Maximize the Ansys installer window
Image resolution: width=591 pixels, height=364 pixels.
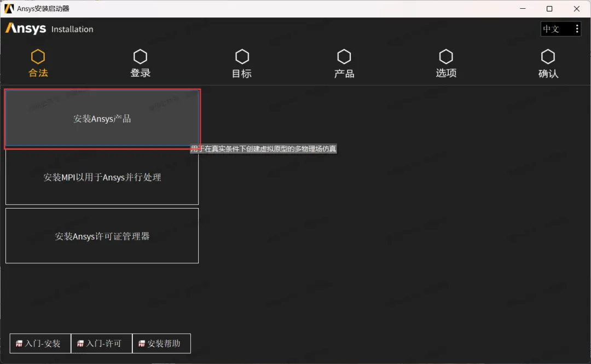549,8
